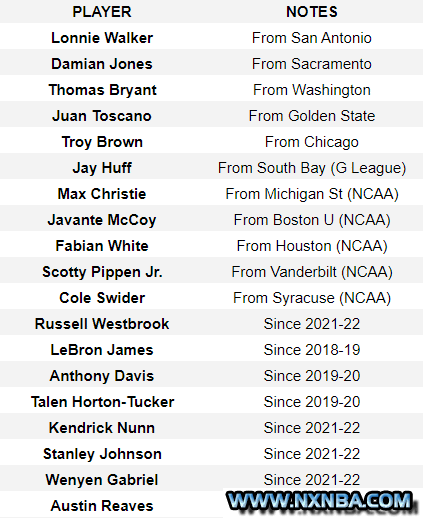Select the Damian Jones row name
This screenshot has height=518, width=423.
click(x=102, y=64)
